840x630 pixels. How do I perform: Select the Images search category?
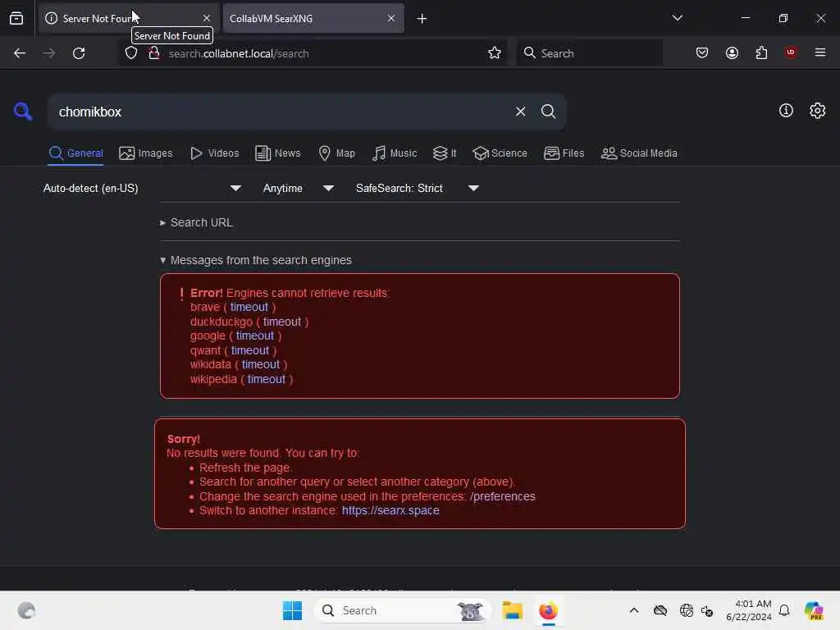click(146, 153)
